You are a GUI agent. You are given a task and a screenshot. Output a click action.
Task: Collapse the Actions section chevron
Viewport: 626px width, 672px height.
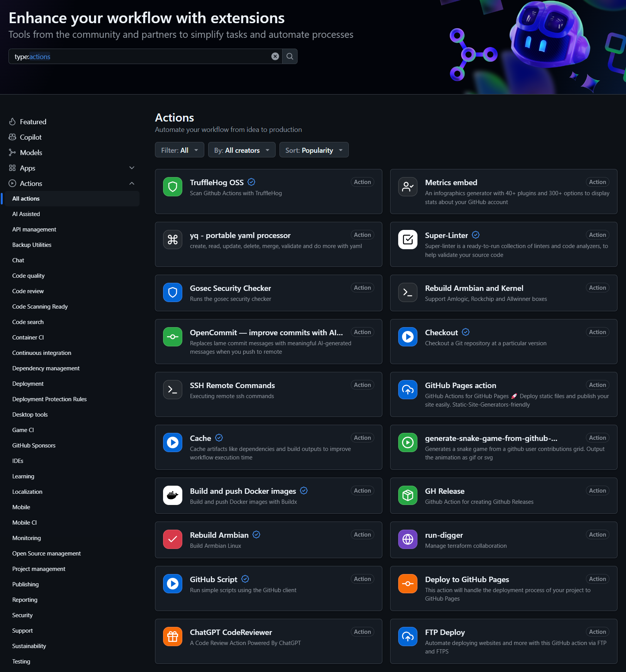pyautogui.click(x=132, y=183)
